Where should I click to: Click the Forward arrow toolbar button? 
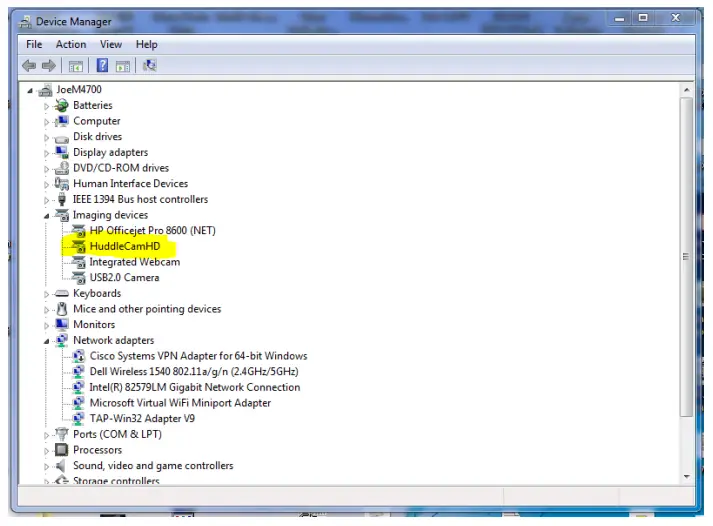click(49, 66)
